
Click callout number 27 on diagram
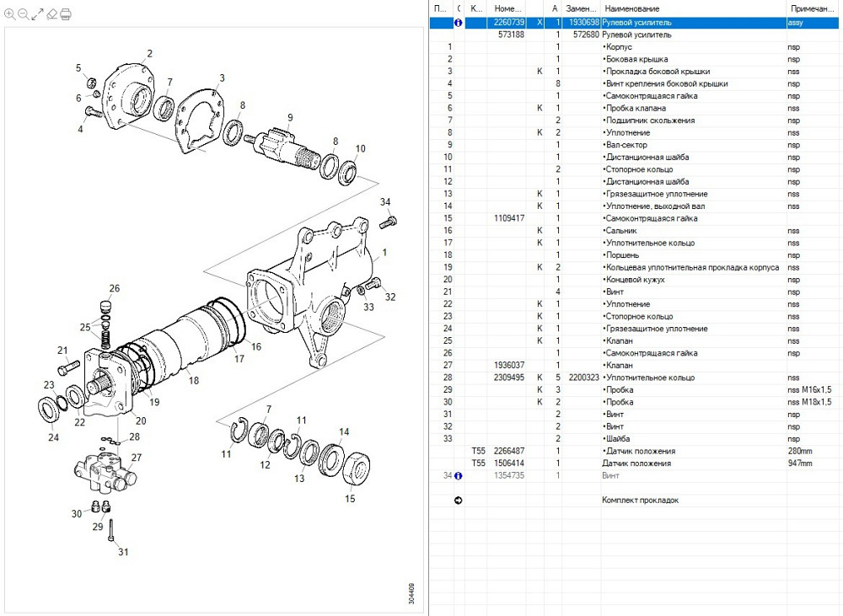pos(136,458)
